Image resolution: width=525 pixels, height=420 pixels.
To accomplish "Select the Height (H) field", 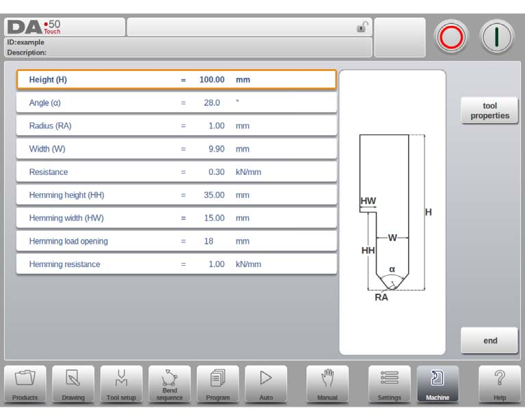I will click(176, 80).
